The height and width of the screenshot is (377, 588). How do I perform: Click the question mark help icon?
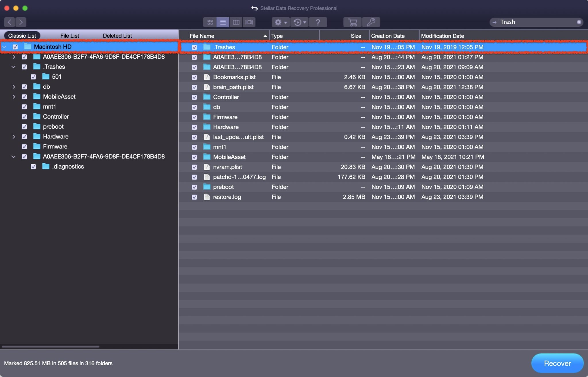pyautogui.click(x=318, y=22)
